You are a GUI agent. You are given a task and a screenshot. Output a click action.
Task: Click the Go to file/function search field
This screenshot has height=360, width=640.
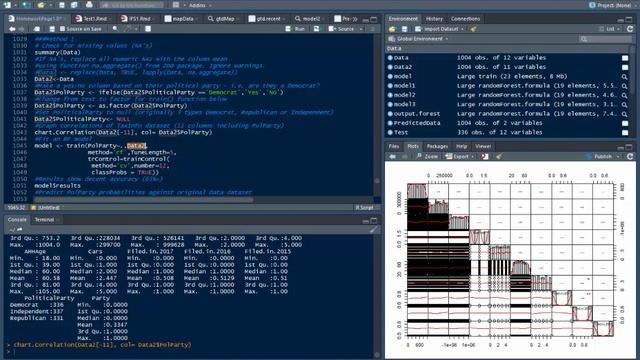(x=132, y=5)
